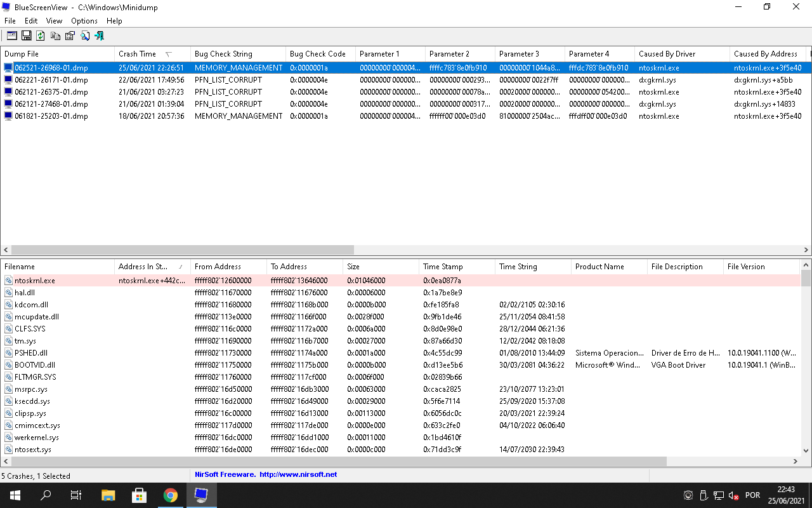Sort lower pane by Address In Stack column

(152, 267)
